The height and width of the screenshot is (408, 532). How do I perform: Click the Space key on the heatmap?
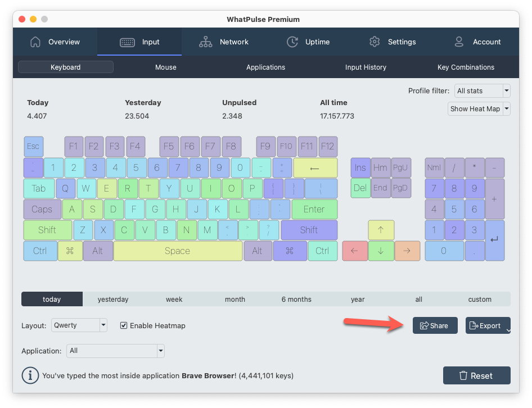point(178,251)
